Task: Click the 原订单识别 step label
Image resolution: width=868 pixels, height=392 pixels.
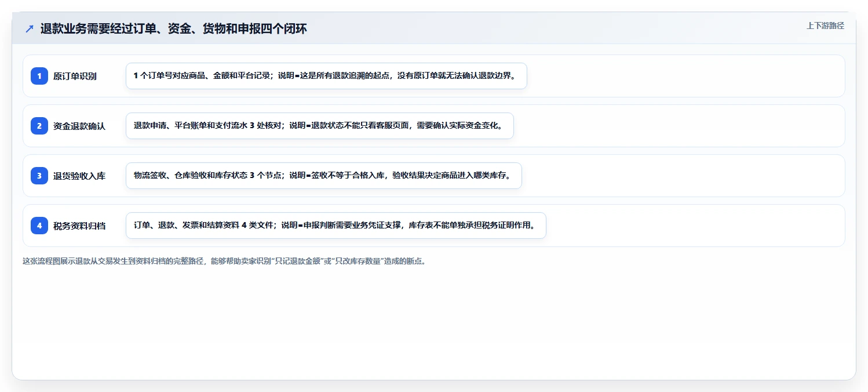Action: [75, 76]
